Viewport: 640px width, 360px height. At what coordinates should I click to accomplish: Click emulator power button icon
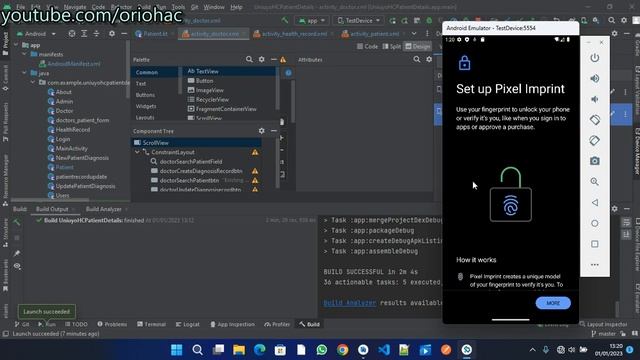click(x=595, y=58)
